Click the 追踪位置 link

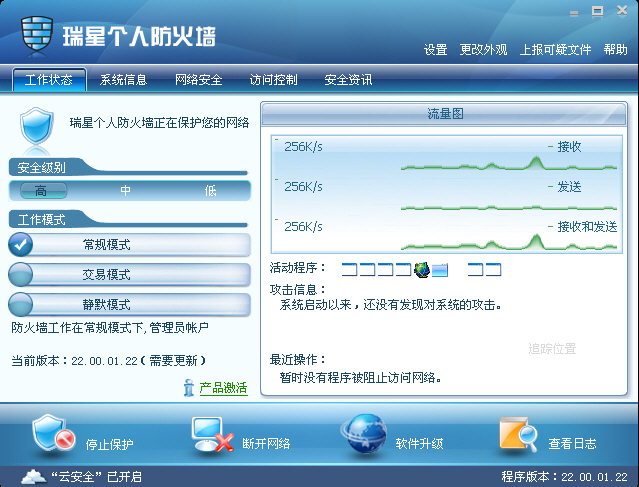tap(552, 349)
